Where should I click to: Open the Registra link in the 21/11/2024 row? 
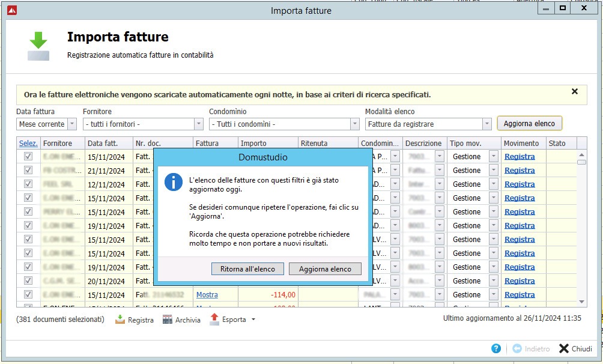pyautogui.click(x=520, y=170)
